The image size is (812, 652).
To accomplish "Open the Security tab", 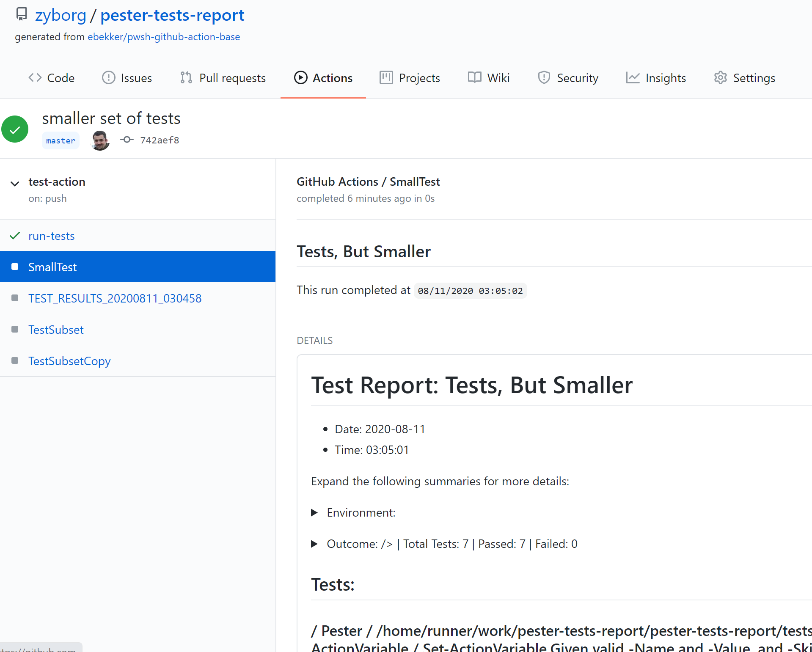I will coord(568,78).
